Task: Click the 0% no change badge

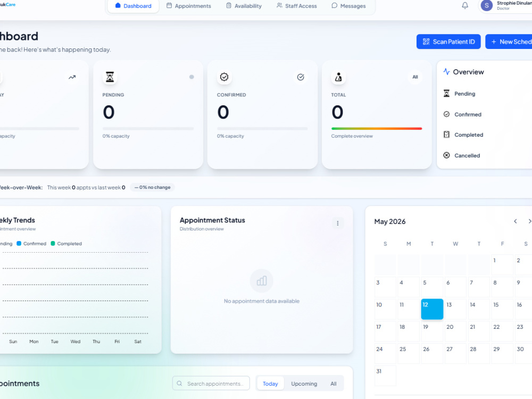Action: coord(152,187)
